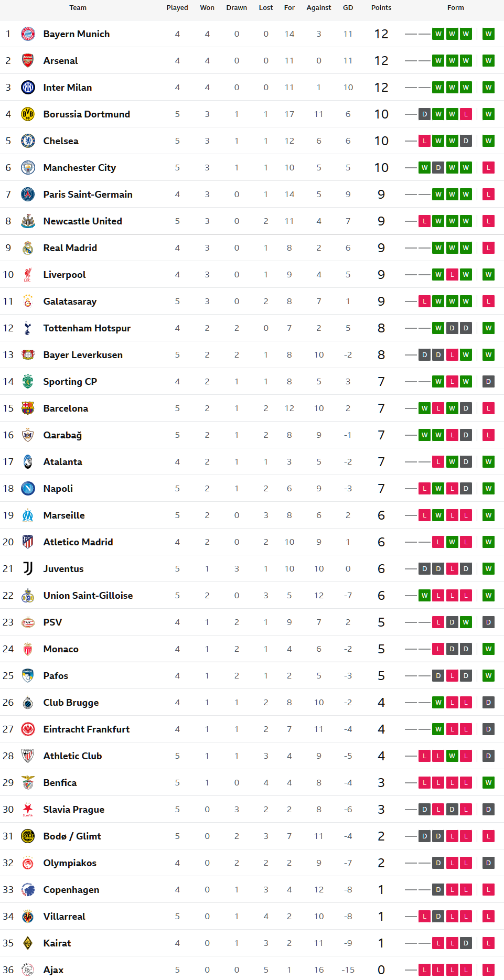The image size is (504, 980).
Task: Click the Juventus logo icon
Action: pos(28,569)
